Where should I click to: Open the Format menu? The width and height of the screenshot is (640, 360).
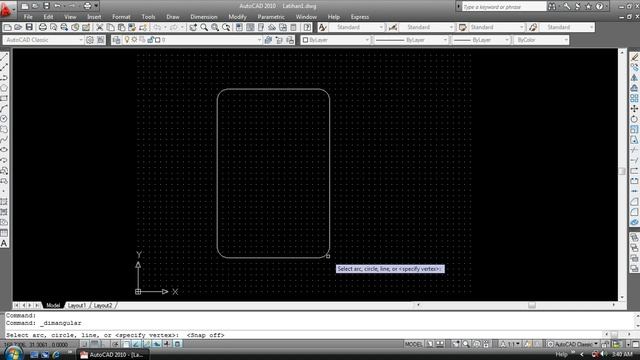tap(121, 17)
